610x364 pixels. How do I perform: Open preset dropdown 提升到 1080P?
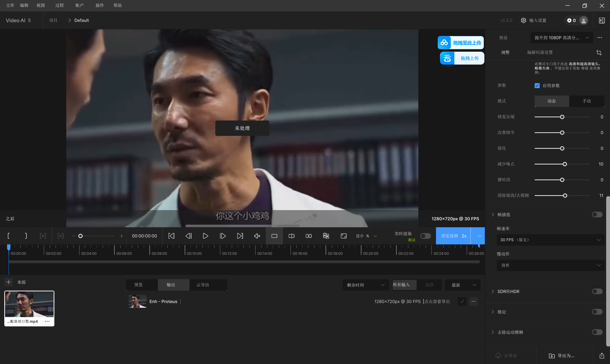[x=562, y=38]
